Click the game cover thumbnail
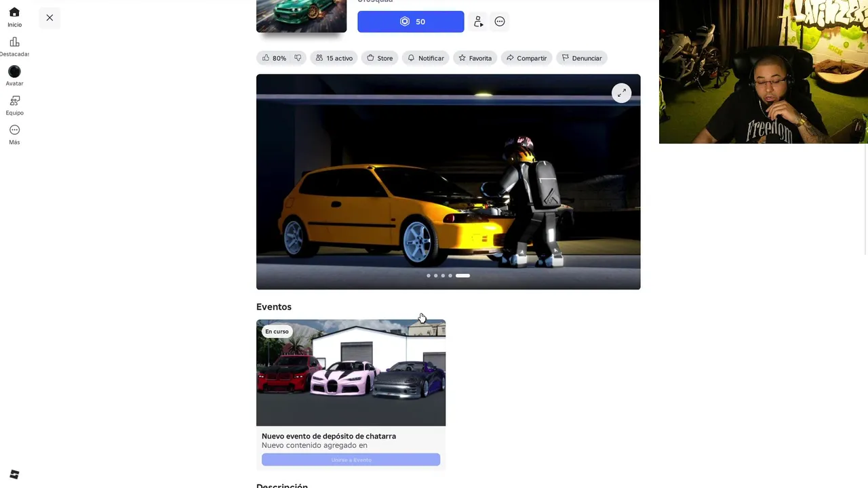The image size is (868, 488). click(301, 16)
